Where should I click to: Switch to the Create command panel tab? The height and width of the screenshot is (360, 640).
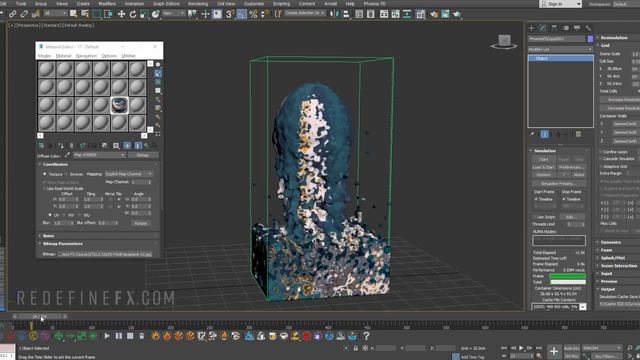(531, 28)
